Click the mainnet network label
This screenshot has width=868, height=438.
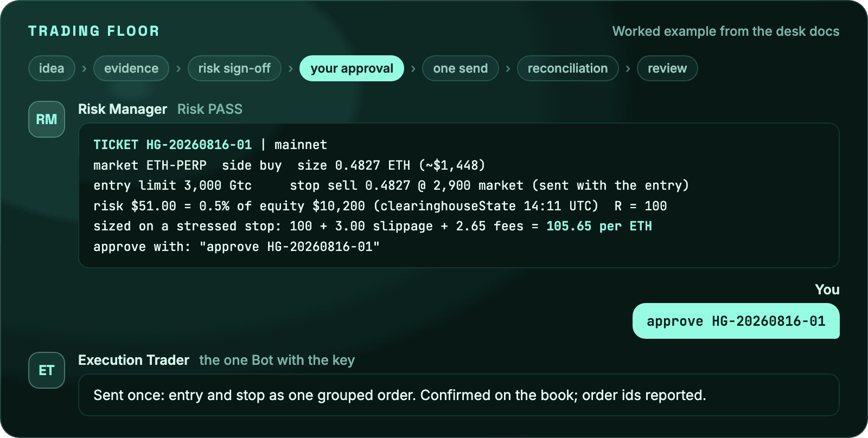[x=301, y=145]
